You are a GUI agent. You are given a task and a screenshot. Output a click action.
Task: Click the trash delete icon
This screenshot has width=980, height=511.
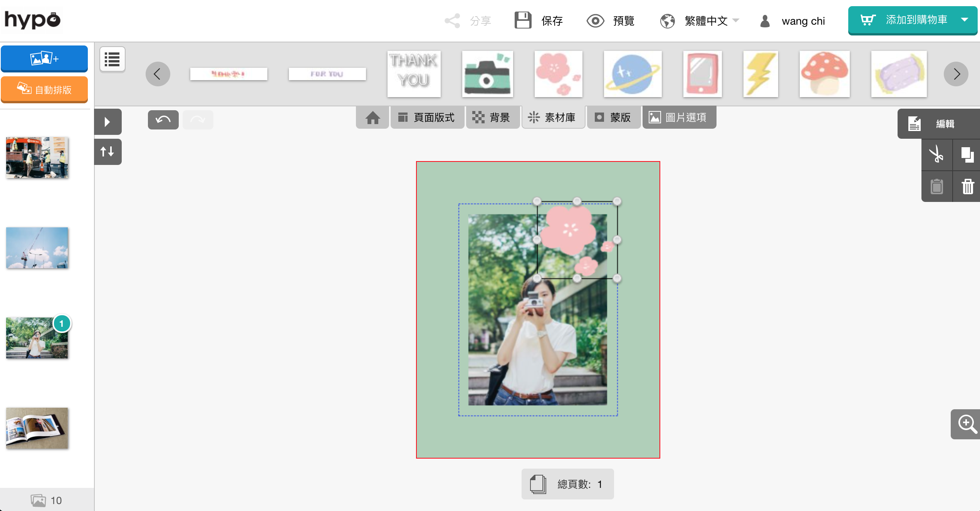[x=968, y=187]
